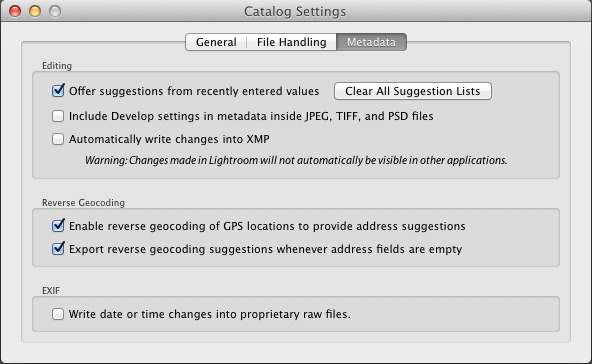The height and width of the screenshot is (364, 592).
Task: Switch to the General tab
Action: pos(216,42)
